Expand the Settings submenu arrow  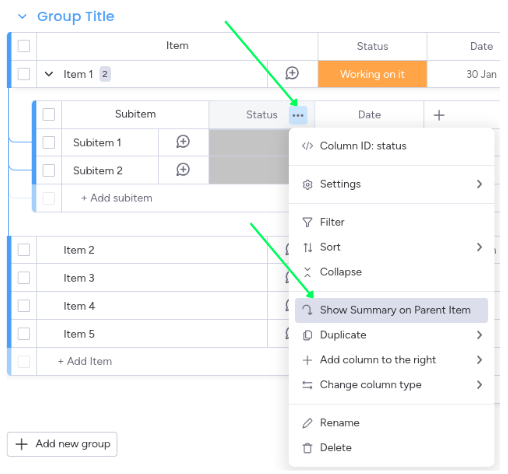479,184
